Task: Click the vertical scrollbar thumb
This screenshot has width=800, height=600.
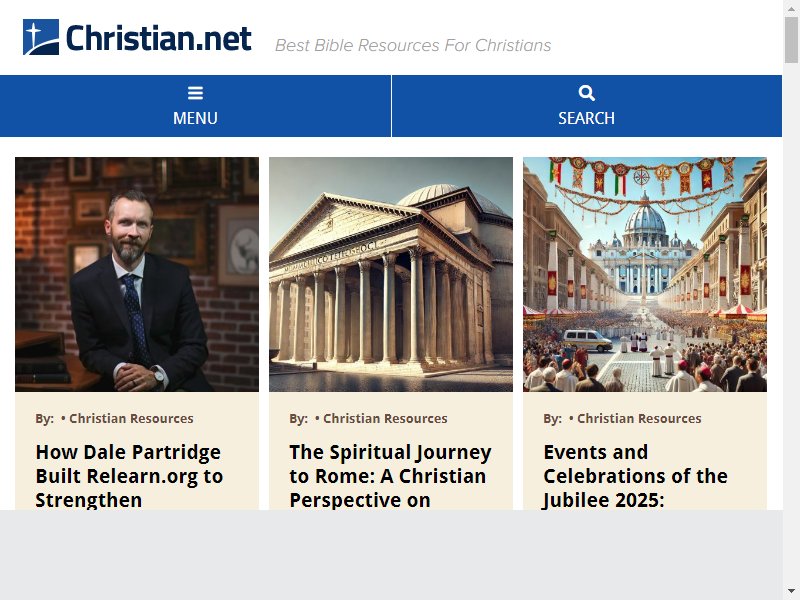Action: pos(791,40)
